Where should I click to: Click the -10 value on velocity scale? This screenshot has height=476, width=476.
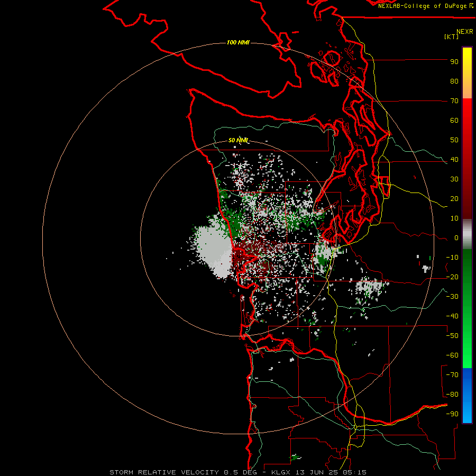(x=452, y=258)
